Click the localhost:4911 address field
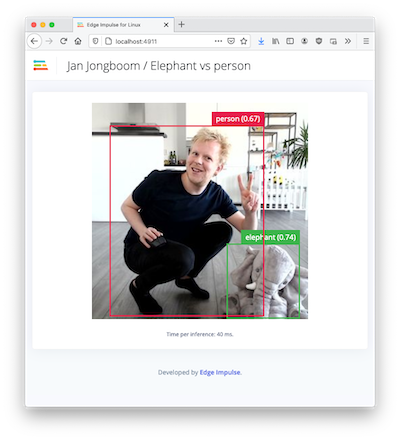Viewport: 400px width, 440px height. click(x=163, y=41)
